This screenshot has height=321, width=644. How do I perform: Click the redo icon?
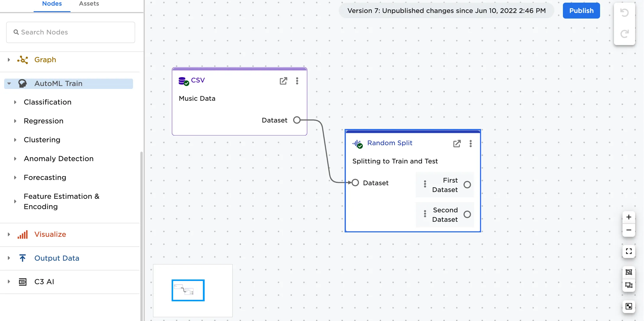[624, 34]
